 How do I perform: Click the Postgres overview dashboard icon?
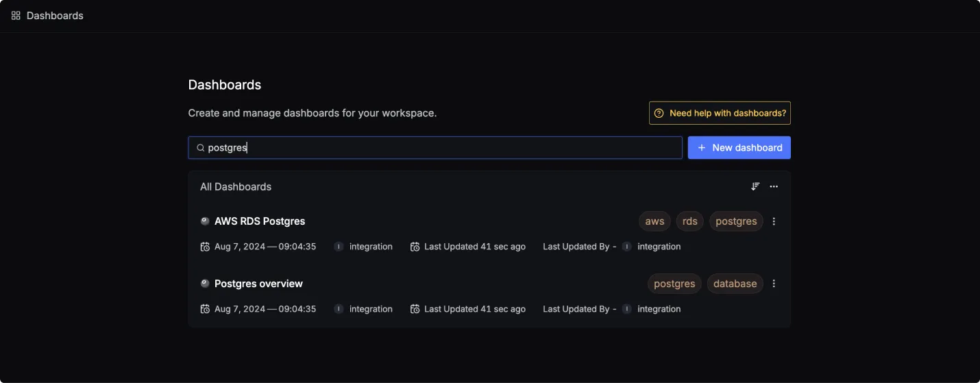pos(205,284)
